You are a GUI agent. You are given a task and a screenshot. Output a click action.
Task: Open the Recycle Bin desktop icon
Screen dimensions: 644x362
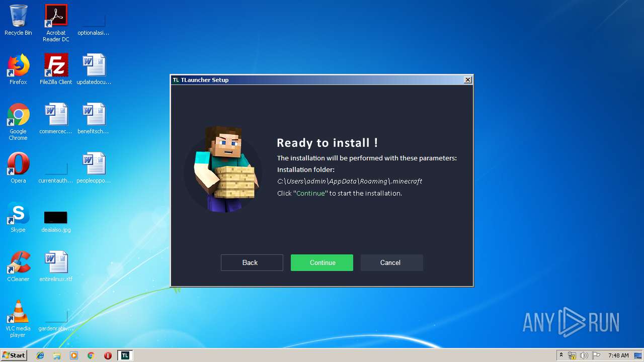pyautogui.click(x=18, y=20)
